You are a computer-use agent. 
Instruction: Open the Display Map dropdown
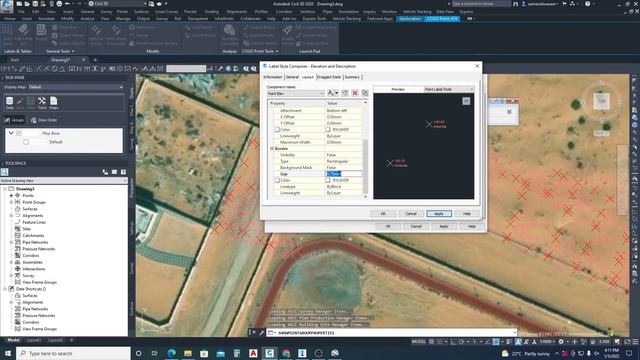[x=76, y=87]
